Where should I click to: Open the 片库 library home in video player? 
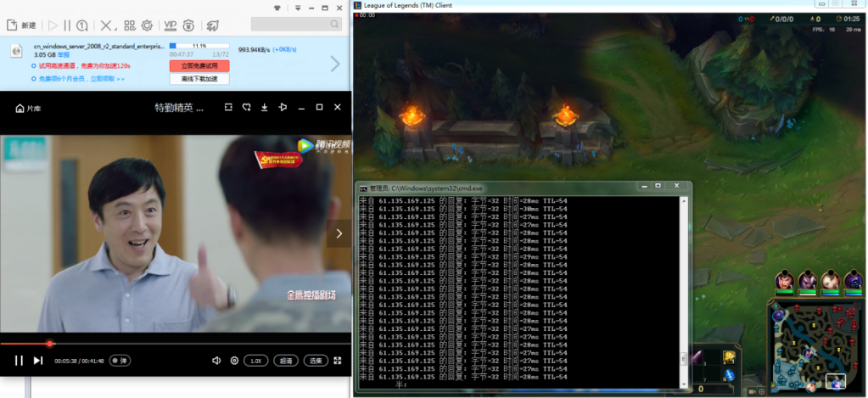28,108
